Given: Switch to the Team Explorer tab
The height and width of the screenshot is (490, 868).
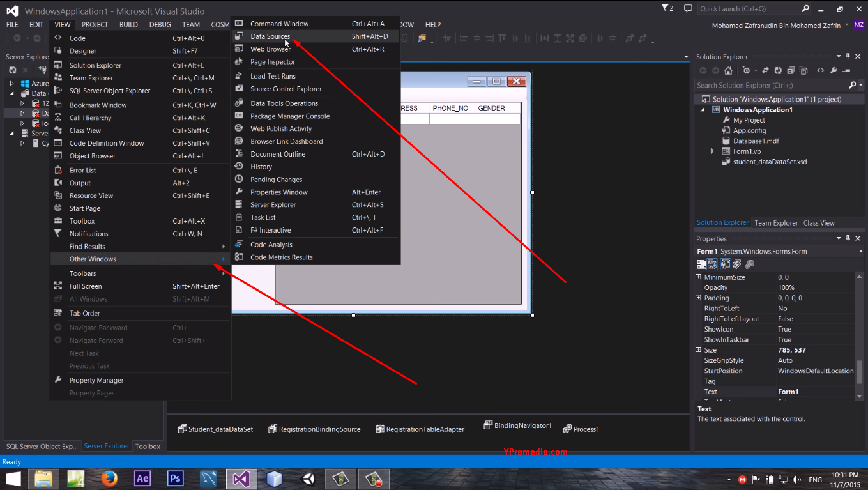Looking at the screenshot, I should pos(776,222).
